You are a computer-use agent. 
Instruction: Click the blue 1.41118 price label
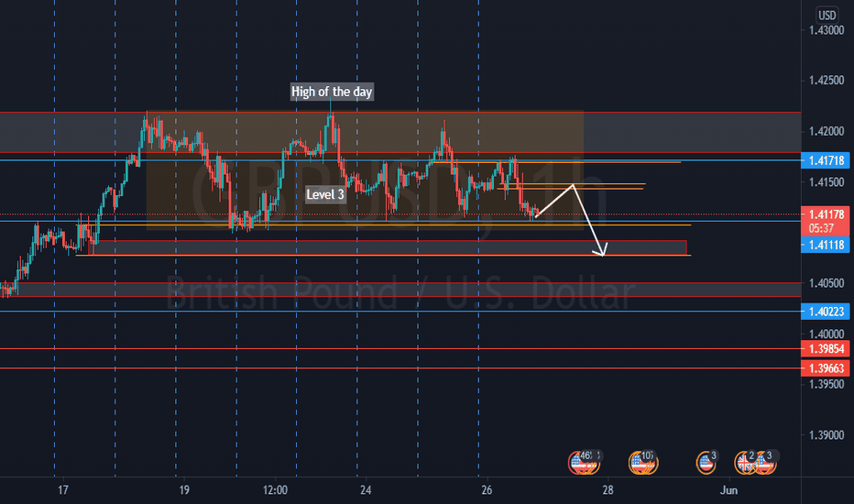click(826, 246)
